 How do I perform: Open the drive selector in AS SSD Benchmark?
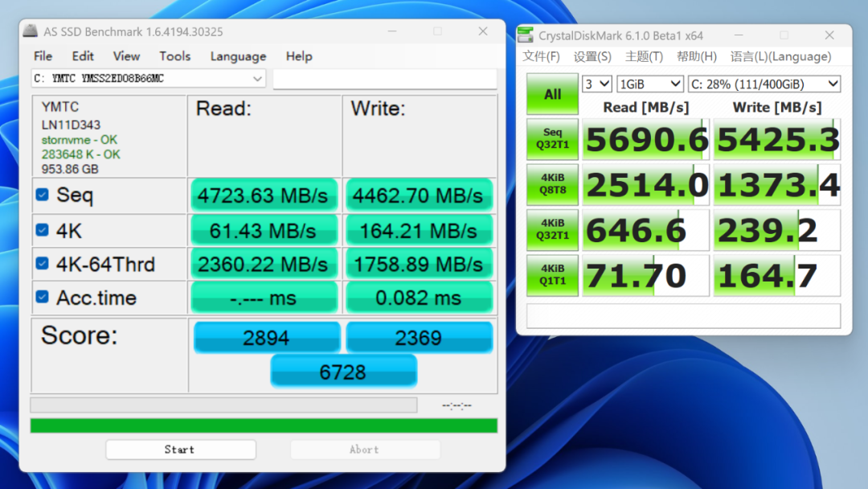149,79
